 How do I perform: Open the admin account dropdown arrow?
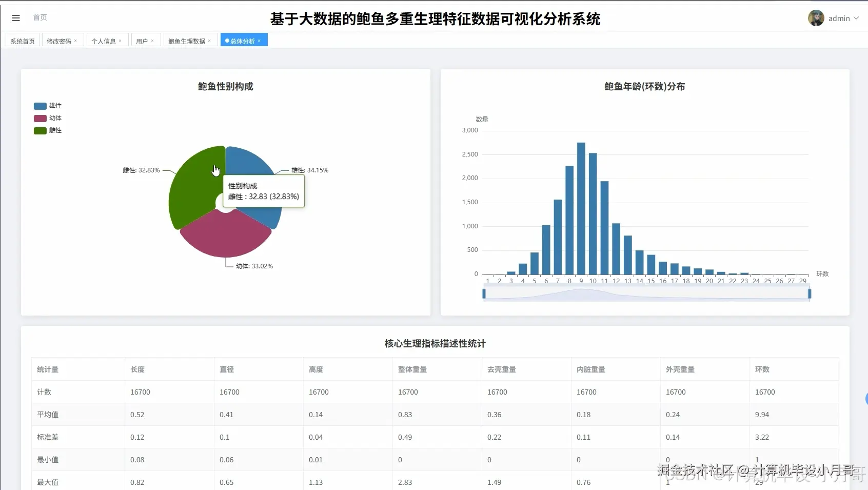(856, 17)
